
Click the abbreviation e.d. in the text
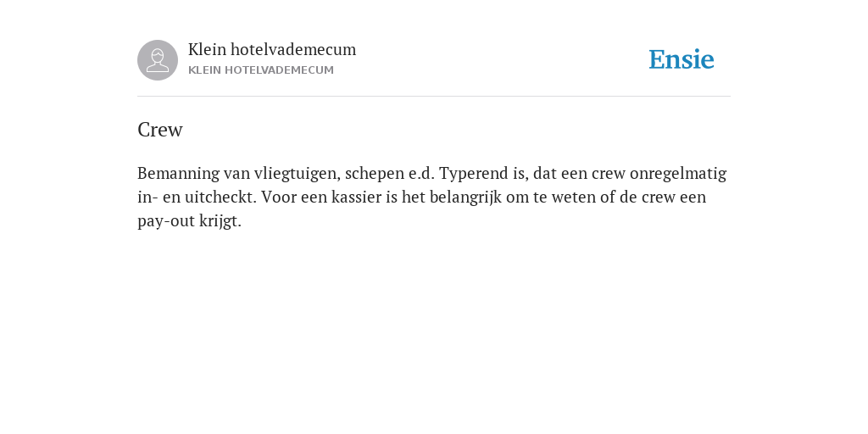click(x=422, y=174)
